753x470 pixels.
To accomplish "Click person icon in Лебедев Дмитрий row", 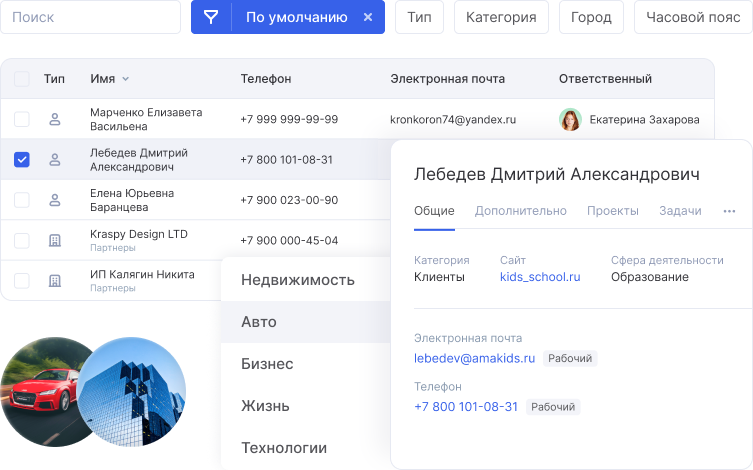I will (x=55, y=159).
